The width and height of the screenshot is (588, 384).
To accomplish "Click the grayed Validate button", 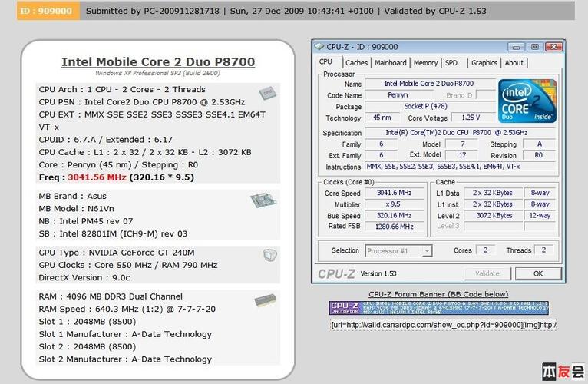I will point(487,273).
